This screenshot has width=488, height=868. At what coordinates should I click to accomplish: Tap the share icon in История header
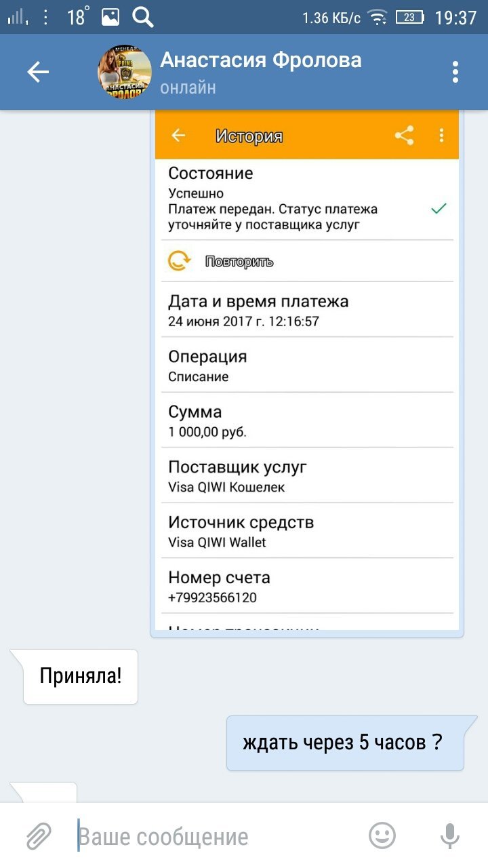coord(405,136)
